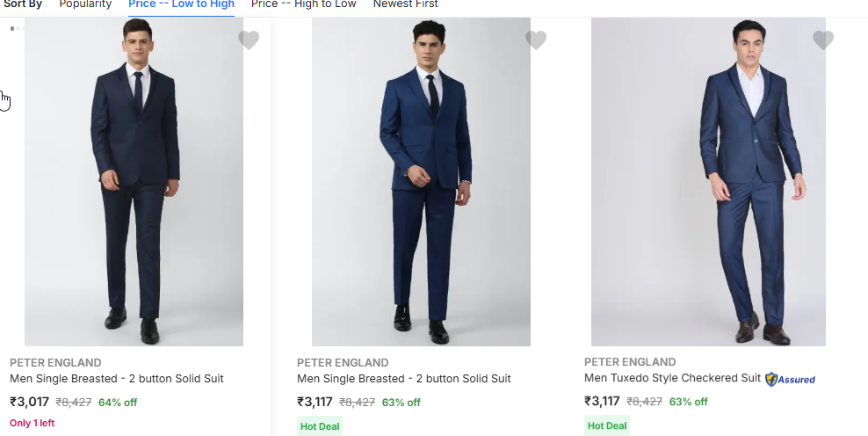Click the Hot Deal tag on Tuxedo suit
Screen dimensions: 868x436
pyautogui.click(x=606, y=425)
